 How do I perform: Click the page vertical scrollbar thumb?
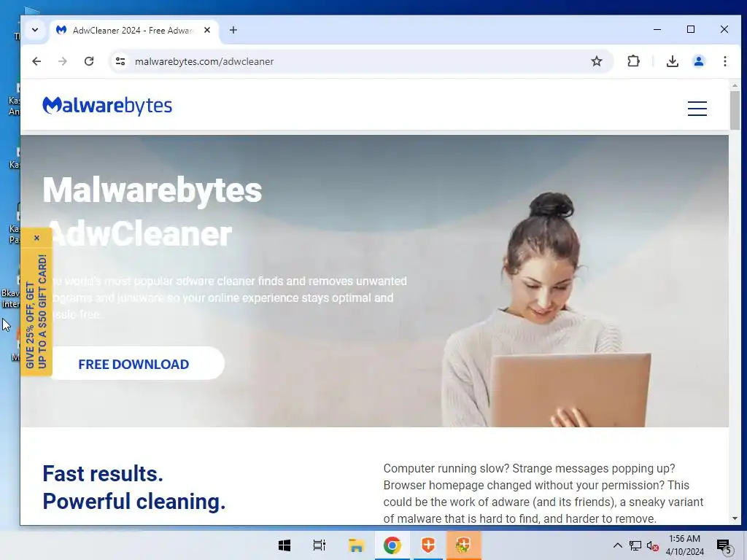coord(735,109)
